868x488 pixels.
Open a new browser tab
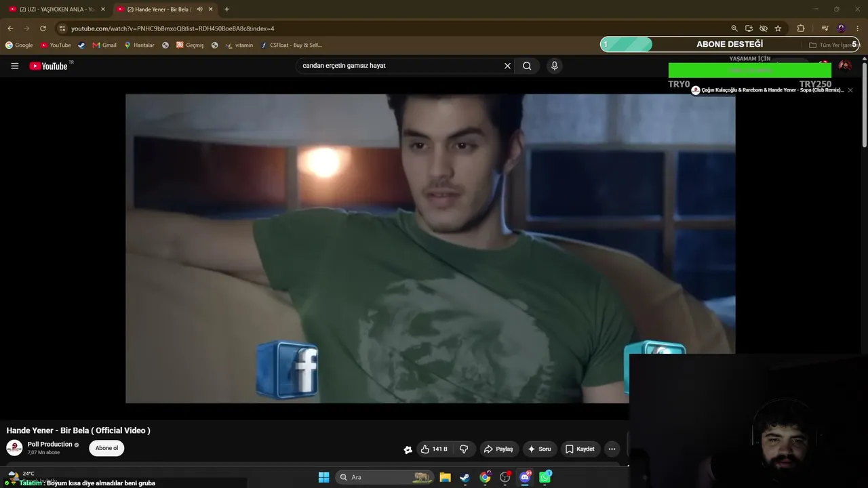click(x=226, y=9)
